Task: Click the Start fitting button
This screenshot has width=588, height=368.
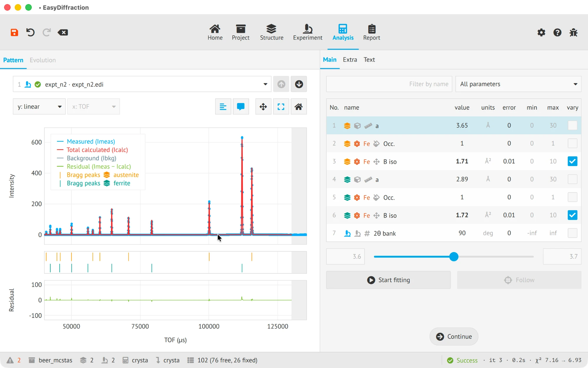Action: 388,280
